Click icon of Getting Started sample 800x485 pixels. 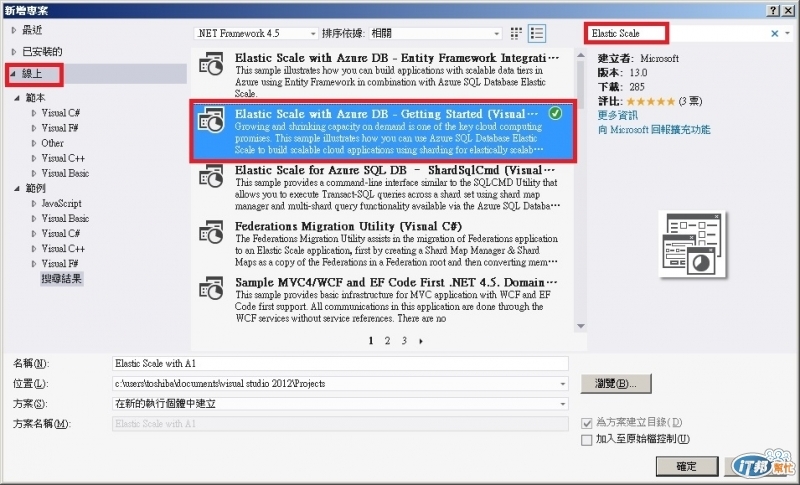211,120
